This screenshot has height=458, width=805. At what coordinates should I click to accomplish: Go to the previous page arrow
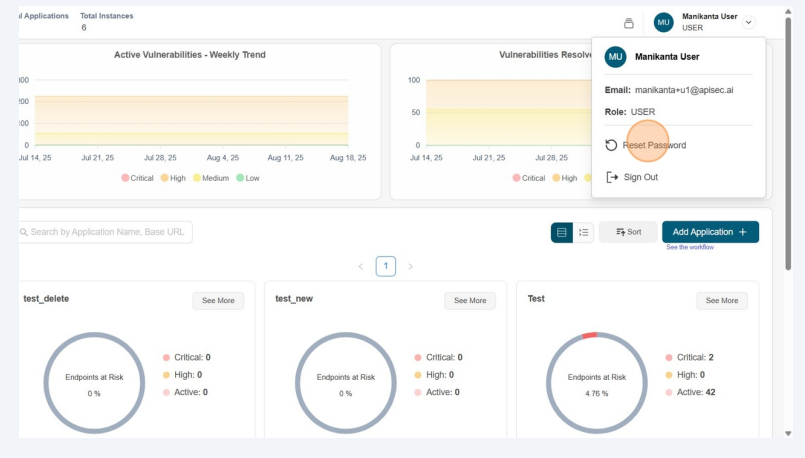[361, 266]
